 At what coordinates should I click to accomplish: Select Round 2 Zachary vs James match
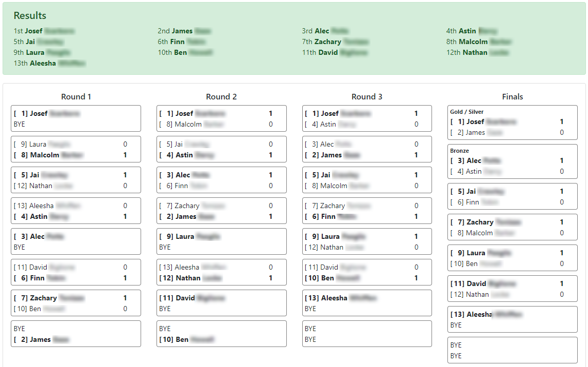[x=221, y=211]
